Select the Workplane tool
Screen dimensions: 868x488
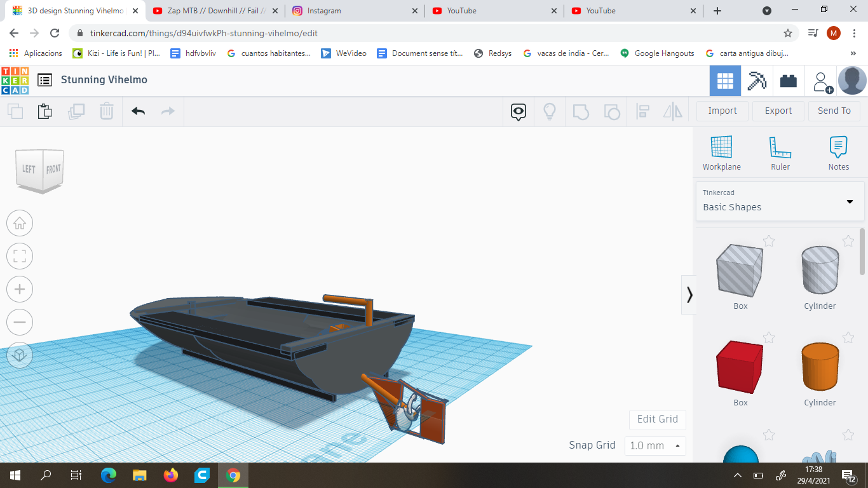point(722,153)
